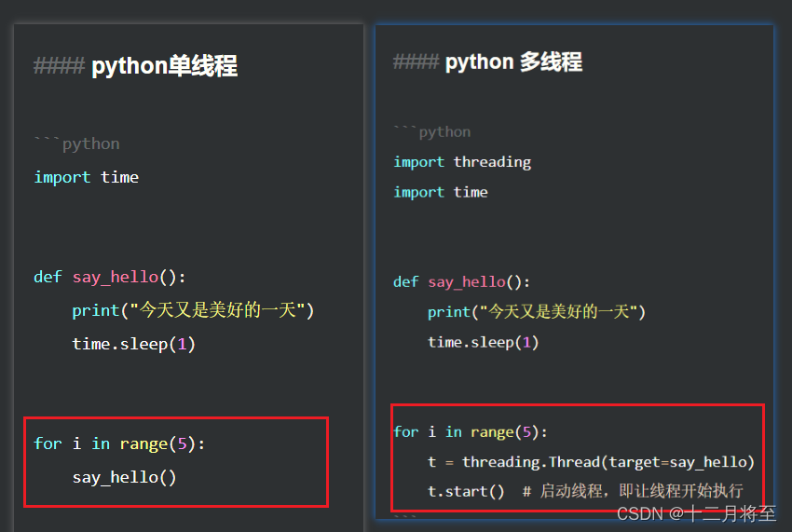This screenshot has height=532, width=792.
Task: Click the "####" marker before python 多线程
Action: [x=416, y=61]
